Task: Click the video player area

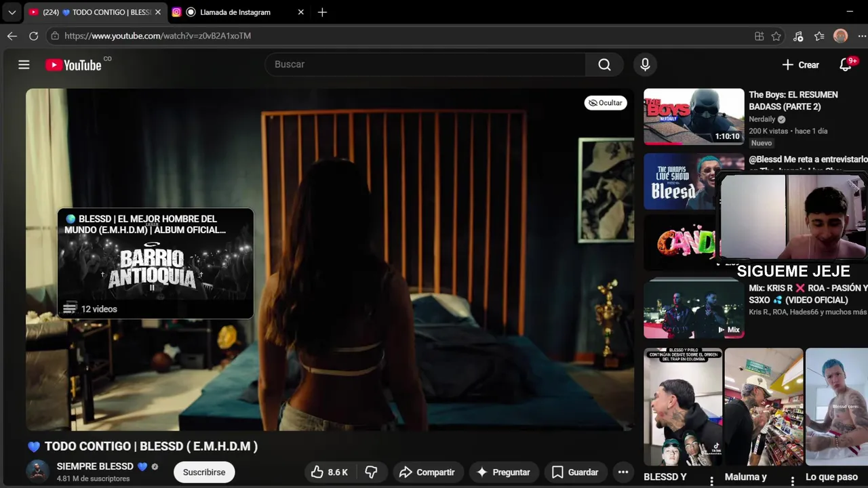Action: point(330,259)
